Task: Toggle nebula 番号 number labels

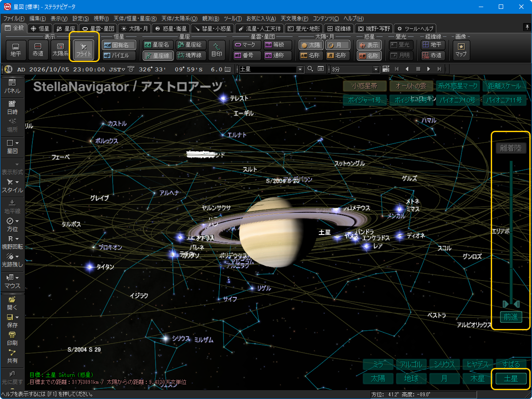Action: 247,55
